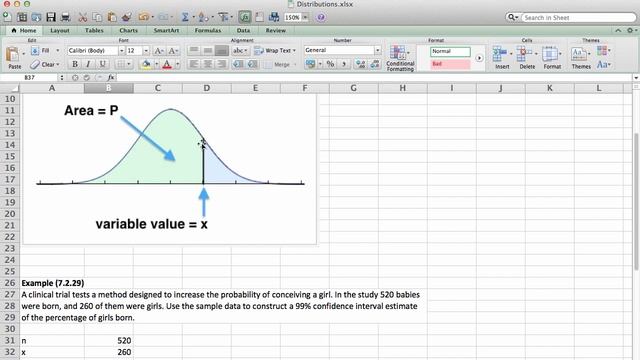Viewport: 640px width, 360px height.
Task: Expand the cell styles gallery arrow
Action: point(479,58)
